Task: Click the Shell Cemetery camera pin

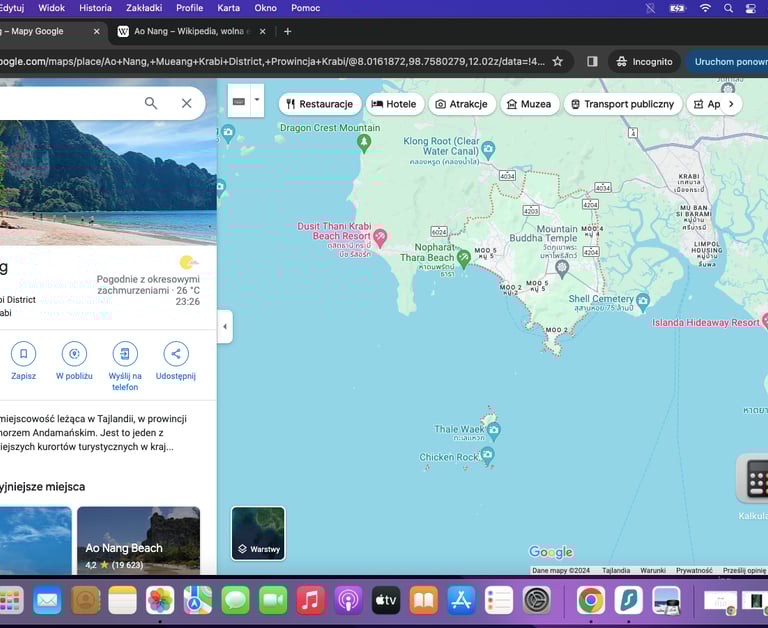Action: (643, 301)
